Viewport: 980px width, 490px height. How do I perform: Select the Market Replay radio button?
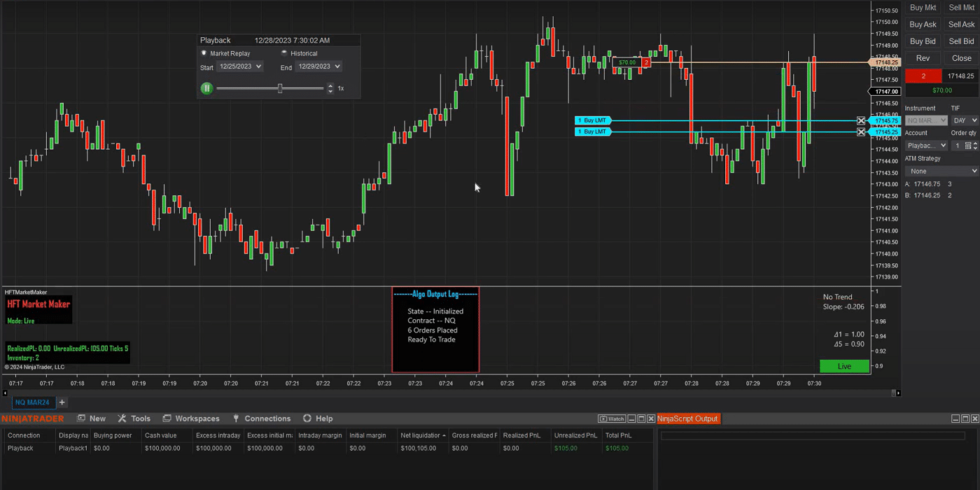click(204, 53)
